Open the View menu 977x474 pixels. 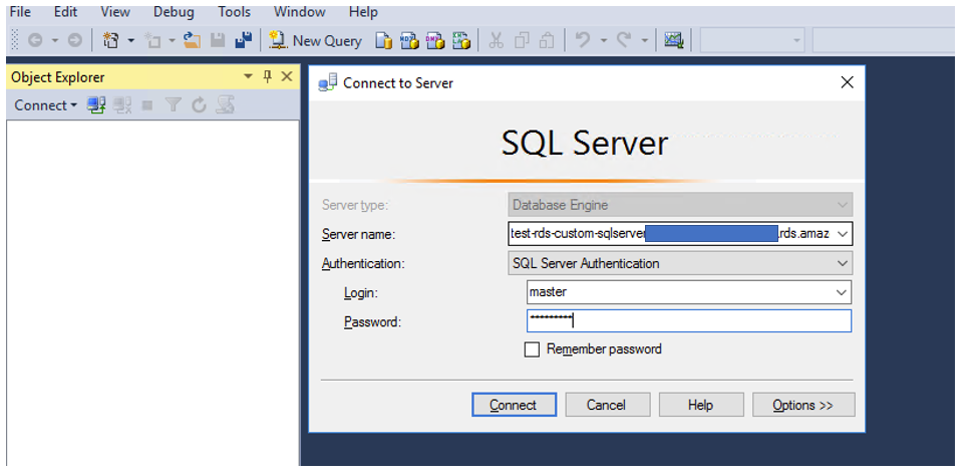pos(115,12)
